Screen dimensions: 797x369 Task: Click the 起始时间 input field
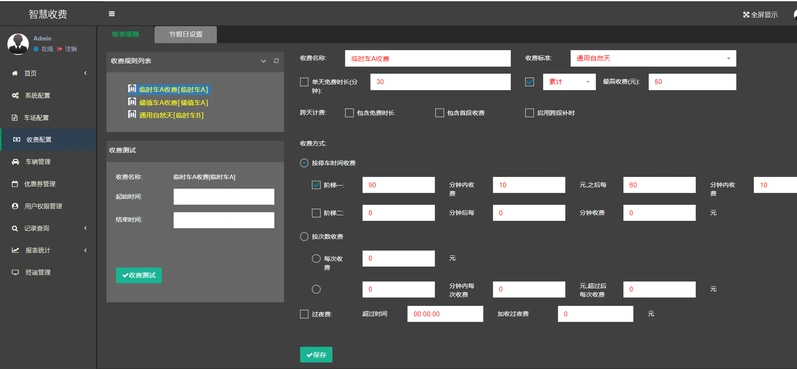coord(224,197)
